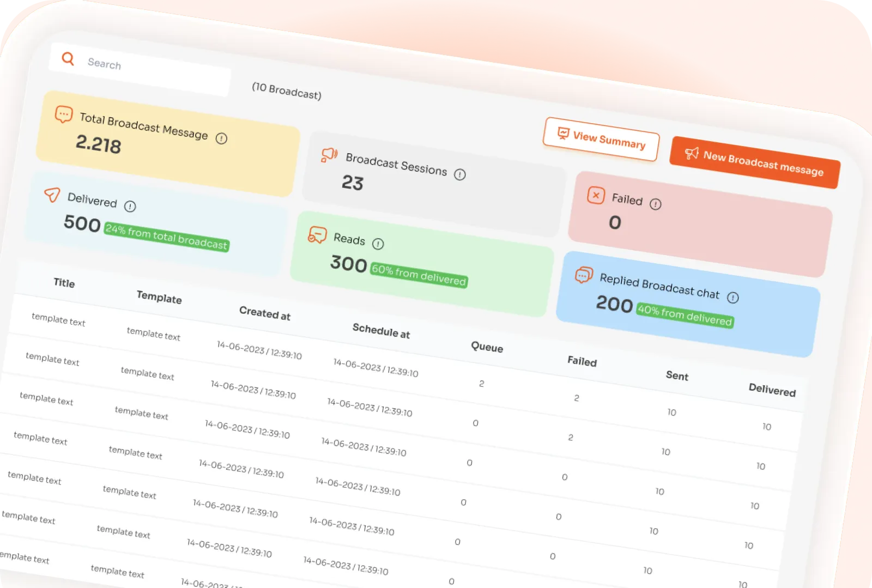Image resolution: width=872 pixels, height=588 pixels.
Task: Click the Queue column header
Action: [x=487, y=347]
